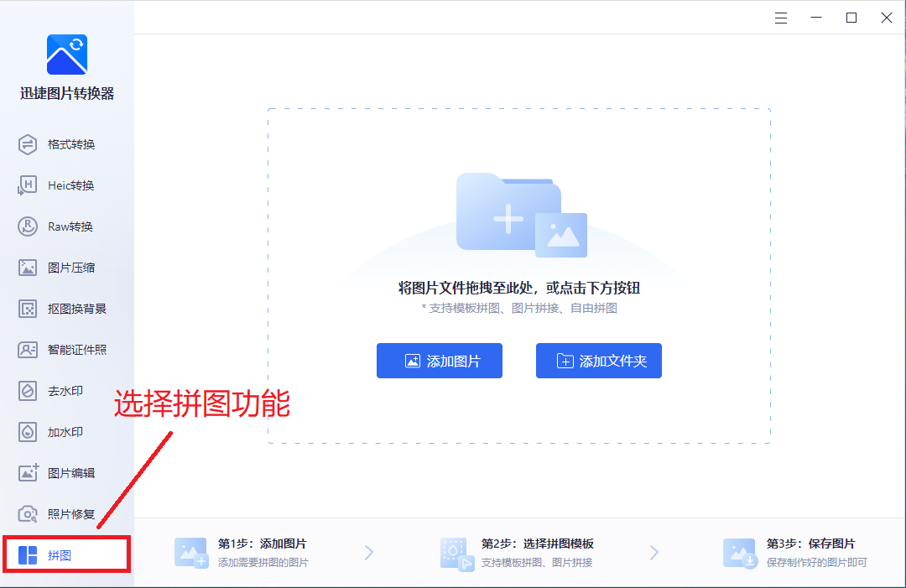Click text 支持模板拼图、图片拼接 under step 2
The height and width of the screenshot is (588, 906).
click(x=537, y=562)
